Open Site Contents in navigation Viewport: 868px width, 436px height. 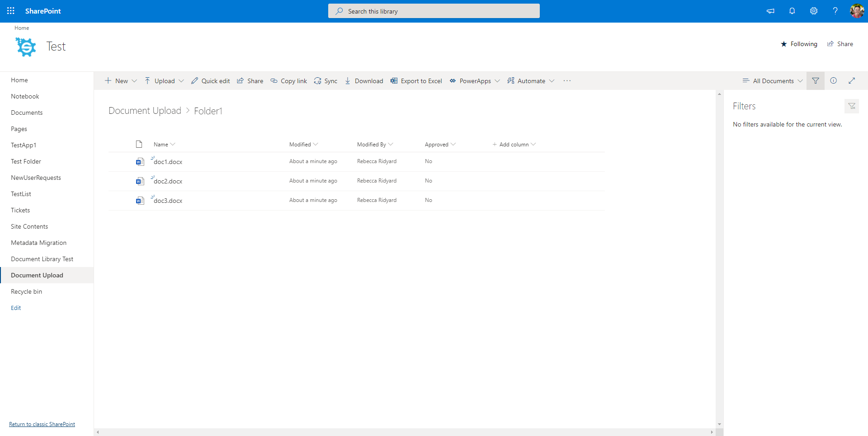pyautogui.click(x=29, y=226)
